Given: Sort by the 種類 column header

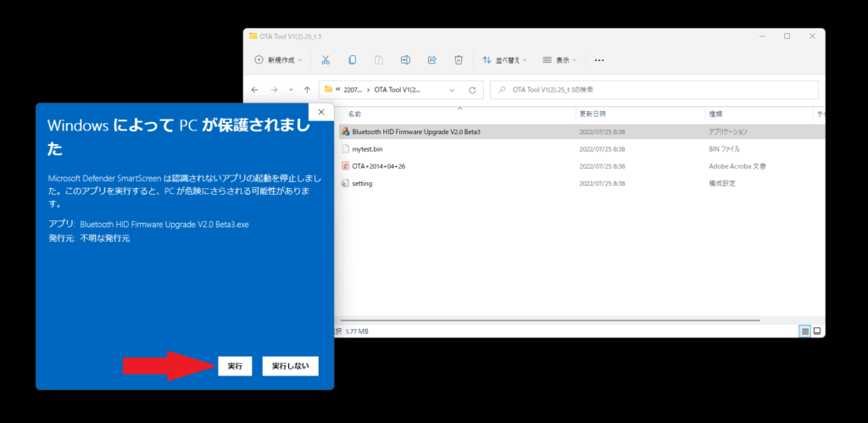Looking at the screenshot, I should 715,114.
